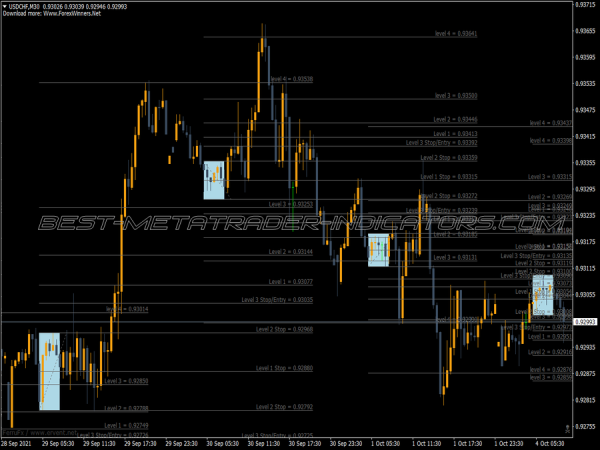
Task: Select right-edge label 'Level 3 = 0.93315'
Action: point(550,177)
